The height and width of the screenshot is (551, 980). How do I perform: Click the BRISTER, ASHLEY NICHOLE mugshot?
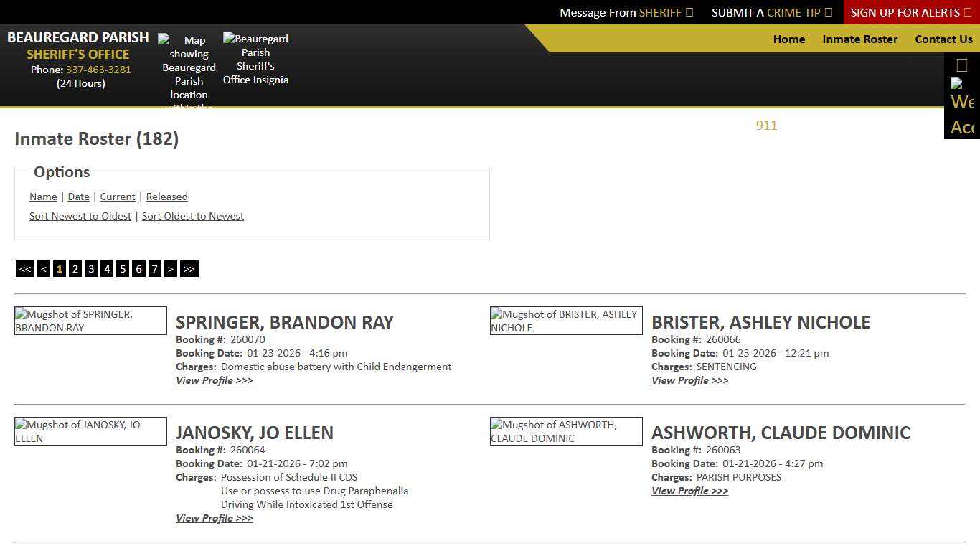point(566,321)
